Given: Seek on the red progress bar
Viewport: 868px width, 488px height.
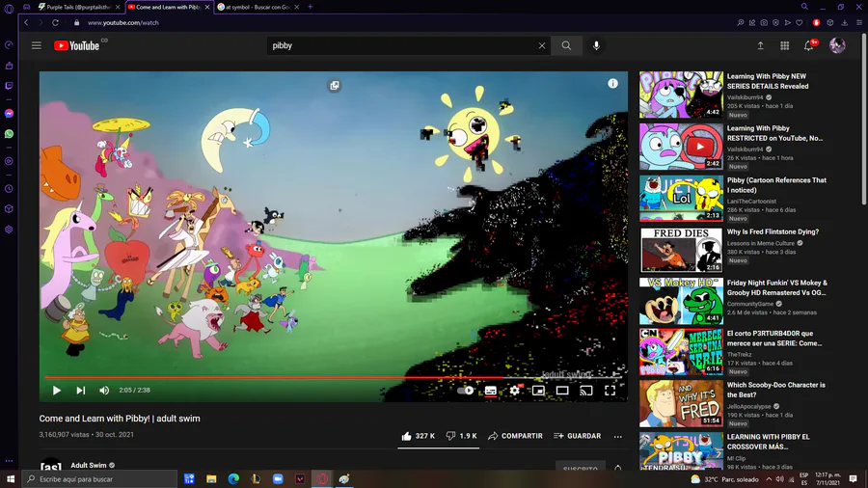Looking at the screenshot, I should tap(334, 377).
